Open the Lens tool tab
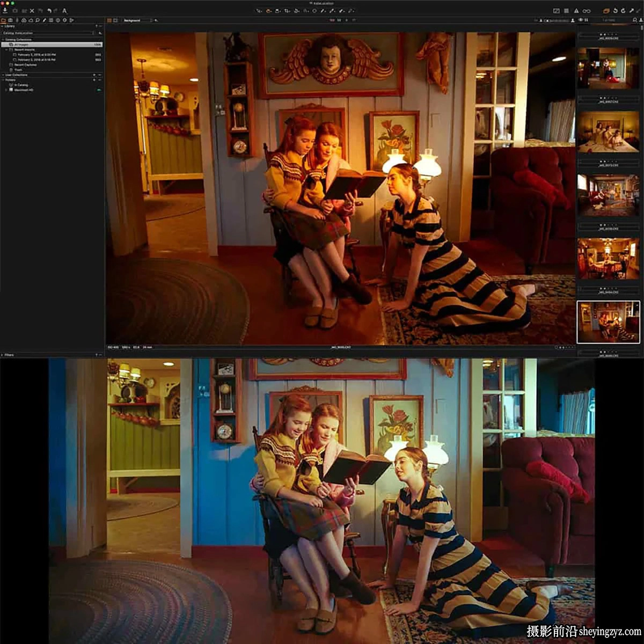Viewport: 644px width, 644px height. 17,20
